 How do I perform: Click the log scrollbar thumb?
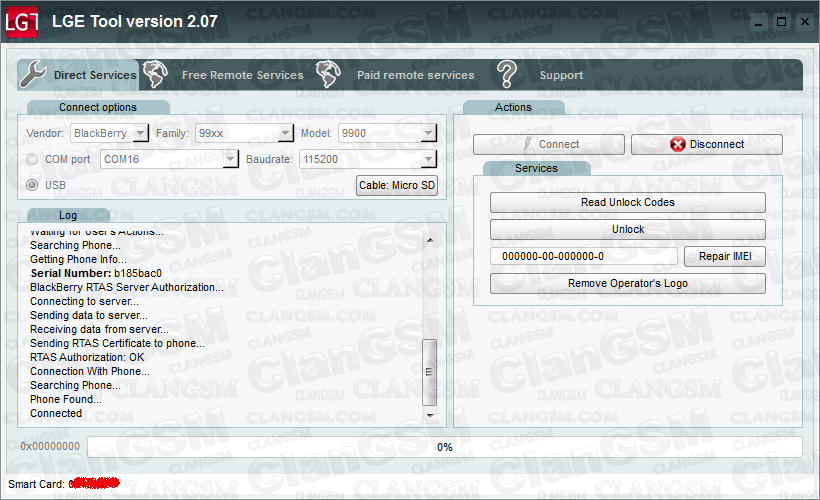pyautogui.click(x=429, y=372)
